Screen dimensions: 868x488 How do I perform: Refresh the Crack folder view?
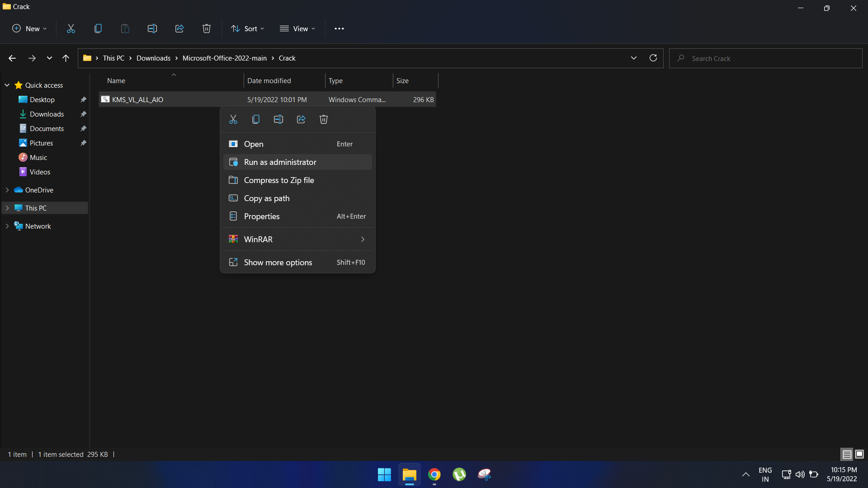[x=653, y=58]
